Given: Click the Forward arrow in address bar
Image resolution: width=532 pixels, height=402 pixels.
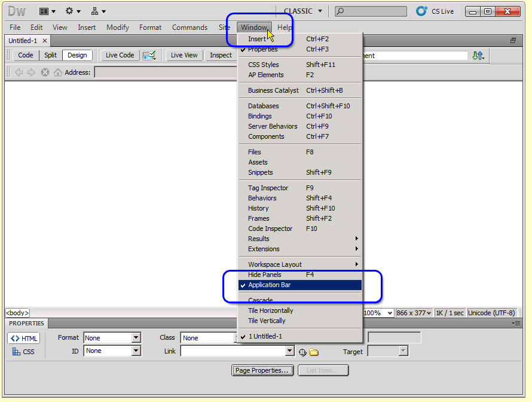Looking at the screenshot, I should (31, 72).
